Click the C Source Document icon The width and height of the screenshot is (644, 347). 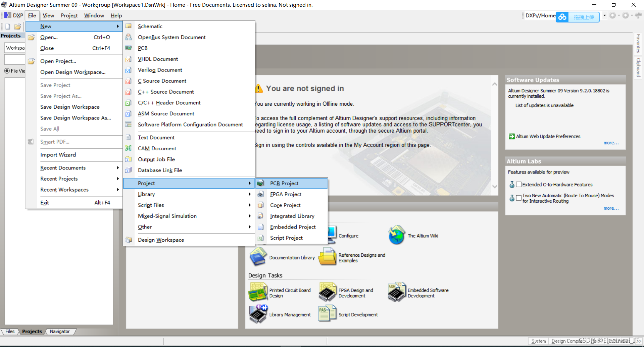tap(129, 81)
